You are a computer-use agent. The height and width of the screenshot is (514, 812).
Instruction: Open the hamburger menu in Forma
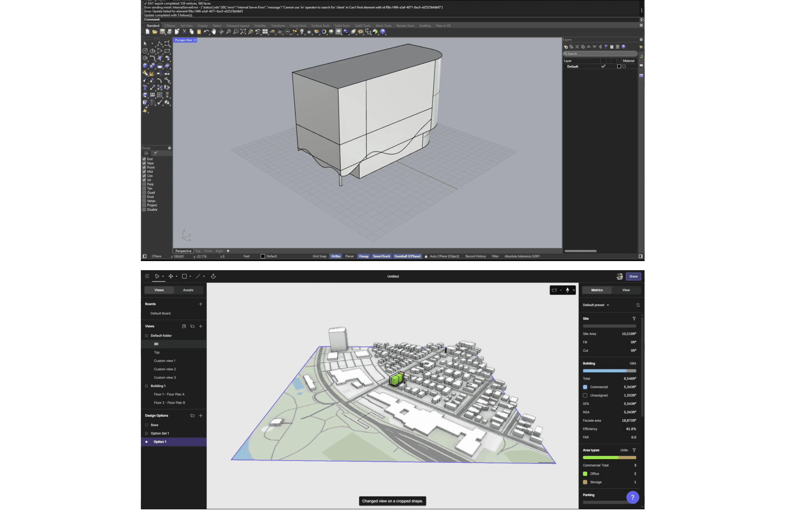point(147,276)
